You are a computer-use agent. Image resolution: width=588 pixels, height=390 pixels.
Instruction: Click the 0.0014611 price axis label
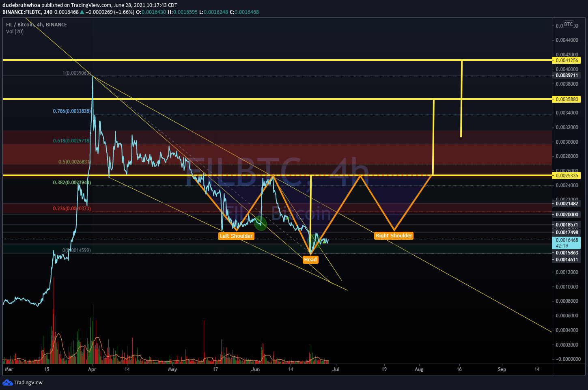(566, 259)
